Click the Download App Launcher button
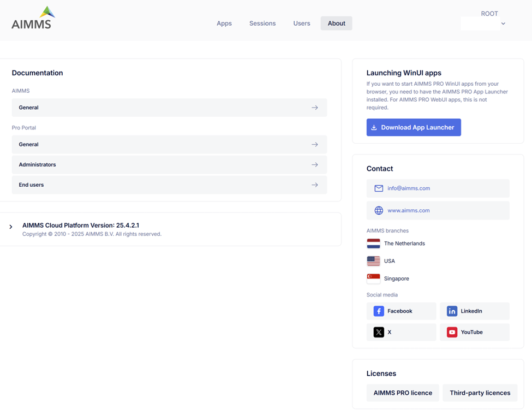The height and width of the screenshot is (415, 532). pyautogui.click(x=414, y=127)
